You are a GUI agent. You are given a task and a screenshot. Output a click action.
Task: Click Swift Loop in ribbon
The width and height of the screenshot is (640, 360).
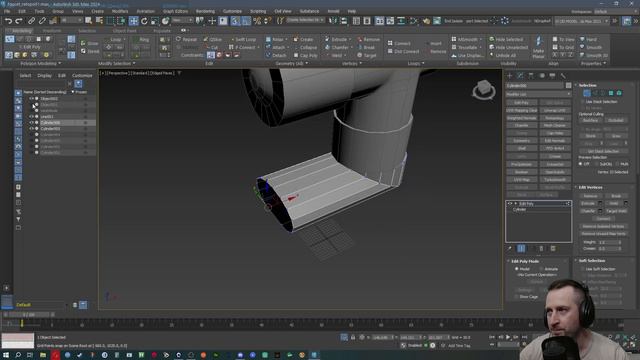pos(243,40)
